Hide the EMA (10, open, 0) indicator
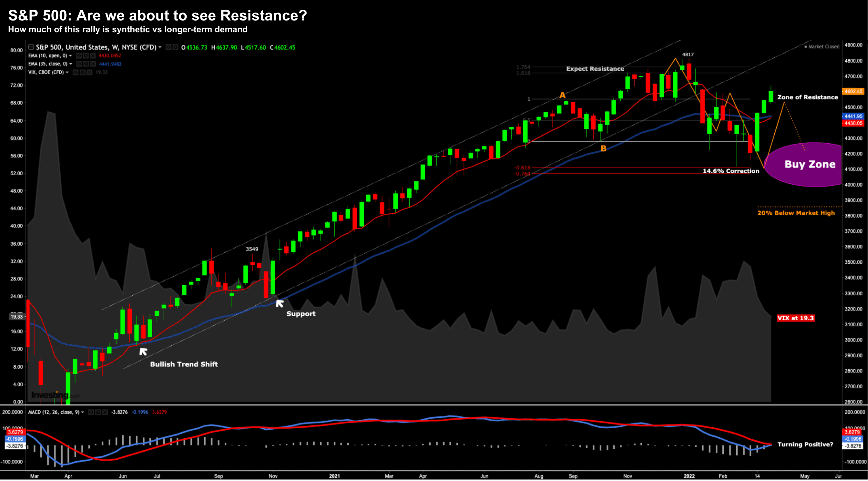Viewport: 868px width, 481px height. coord(79,56)
